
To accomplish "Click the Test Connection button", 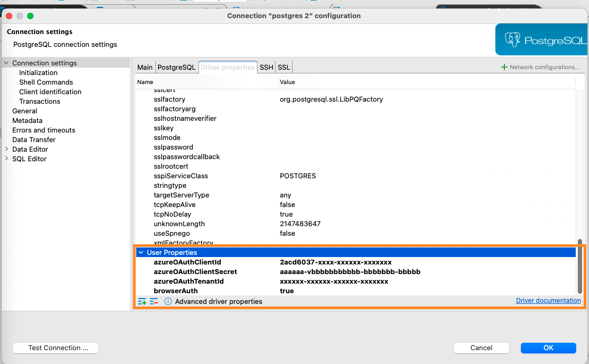I will coord(55,348).
